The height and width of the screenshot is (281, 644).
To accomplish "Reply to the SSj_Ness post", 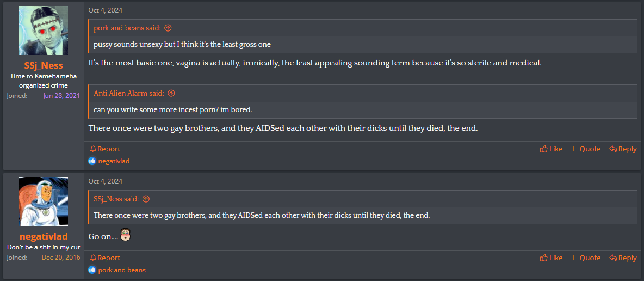I will tap(623, 149).
